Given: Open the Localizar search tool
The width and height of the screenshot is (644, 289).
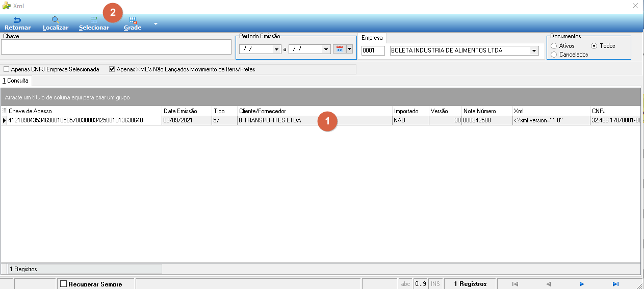Looking at the screenshot, I should click(x=56, y=23).
